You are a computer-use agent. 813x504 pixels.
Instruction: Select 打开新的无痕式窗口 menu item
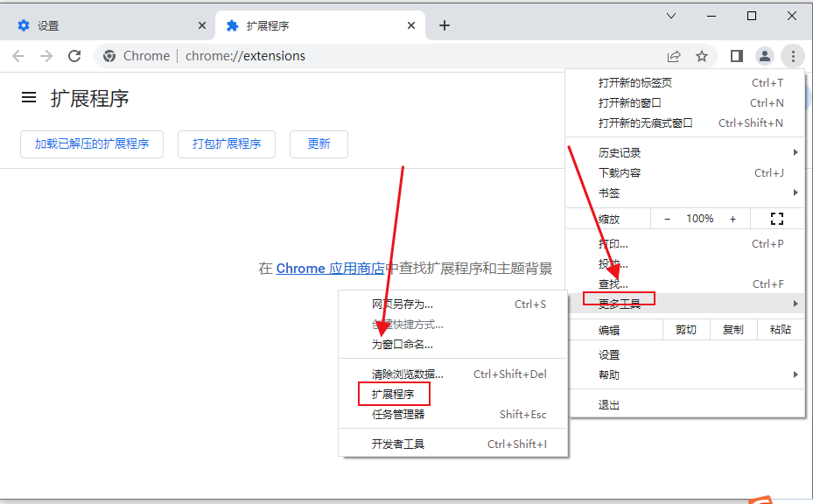[x=685, y=123]
